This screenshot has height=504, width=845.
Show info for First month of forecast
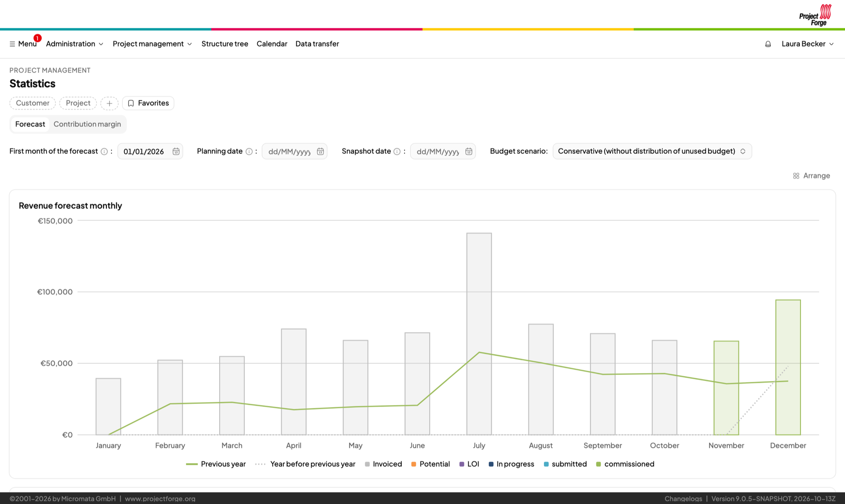tap(104, 151)
